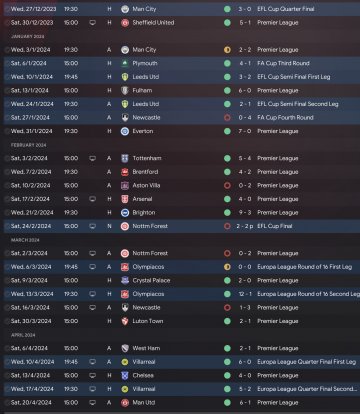Click the Europa League Quarter Final First Leg competition
Screen dimensions: 360x414
coord(306,362)
